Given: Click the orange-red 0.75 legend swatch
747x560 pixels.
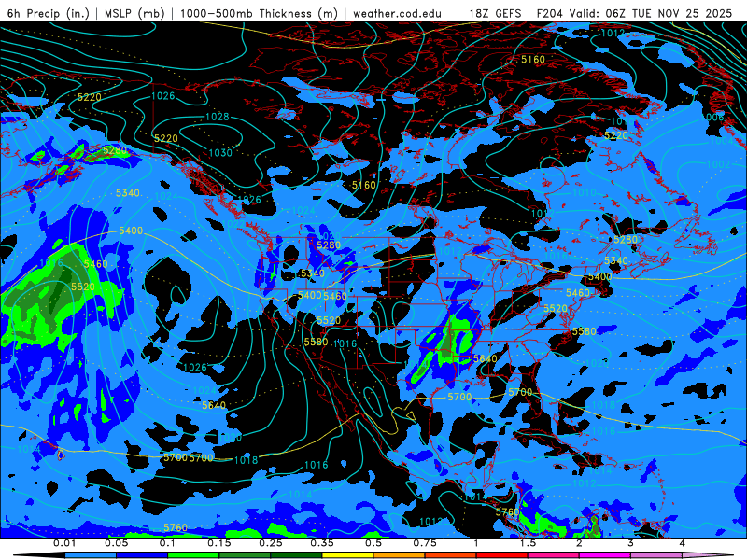Looking at the screenshot, I should point(451,555).
